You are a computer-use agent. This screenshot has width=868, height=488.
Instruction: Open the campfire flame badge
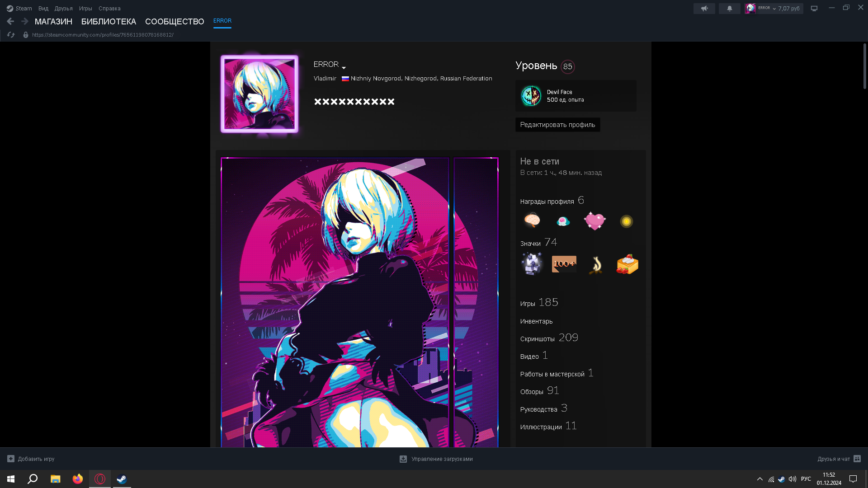pyautogui.click(x=596, y=265)
